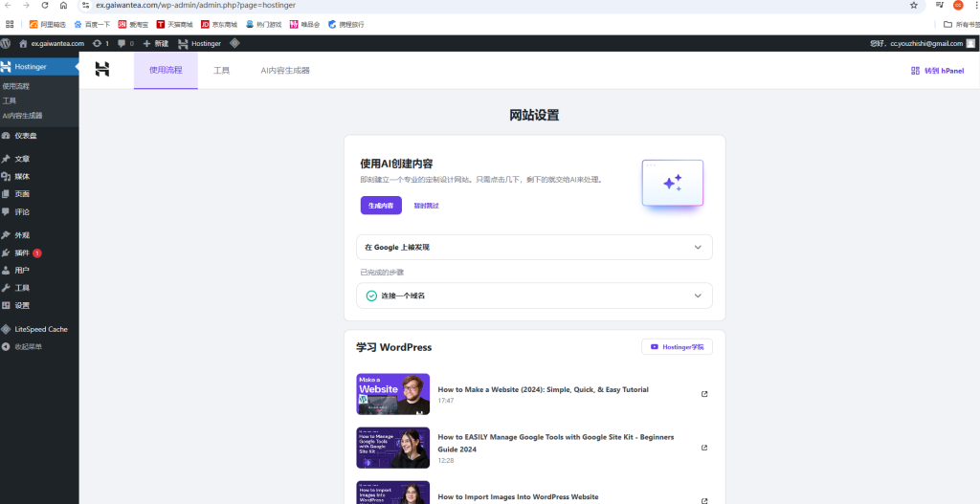Open the 爱淘宝 bookmark

[x=133, y=24]
